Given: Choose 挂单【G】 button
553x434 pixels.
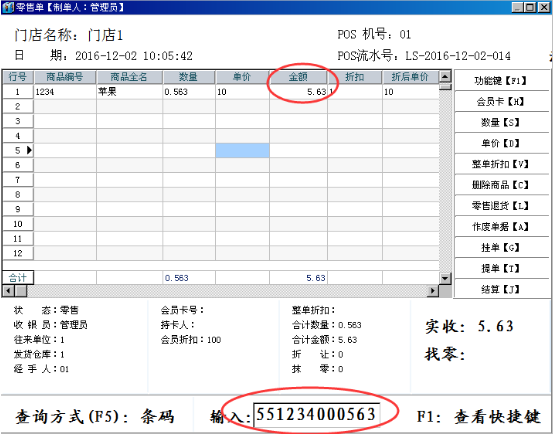Looking at the screenshot, I should tap(502, 247).
